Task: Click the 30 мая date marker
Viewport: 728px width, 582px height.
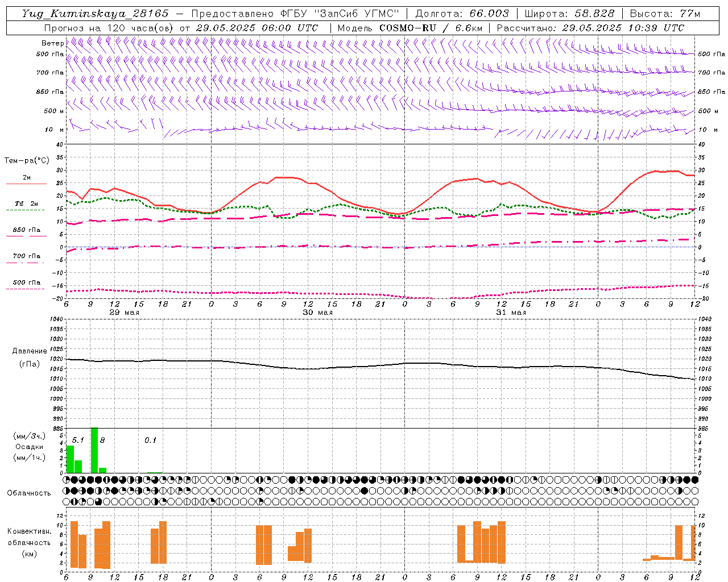Action: (x=318, y=313)
